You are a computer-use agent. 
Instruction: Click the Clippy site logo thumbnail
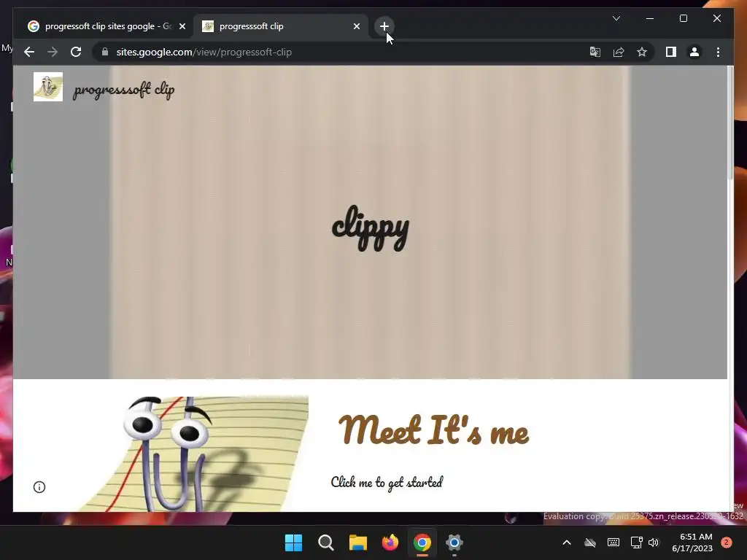point(47,87)
